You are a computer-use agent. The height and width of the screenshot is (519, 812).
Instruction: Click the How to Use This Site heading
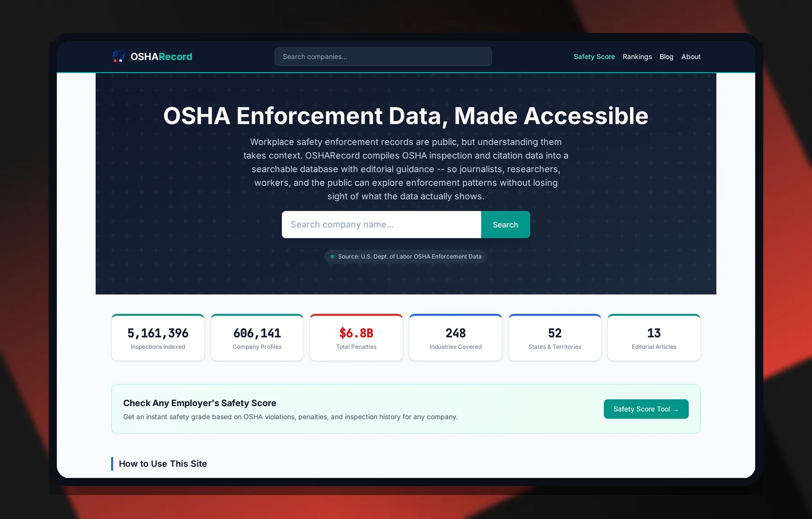coord(163,463)
